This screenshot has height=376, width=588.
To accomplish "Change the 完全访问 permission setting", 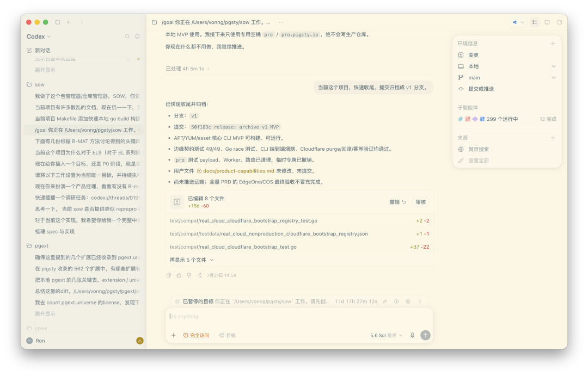I will click(196, 335).
